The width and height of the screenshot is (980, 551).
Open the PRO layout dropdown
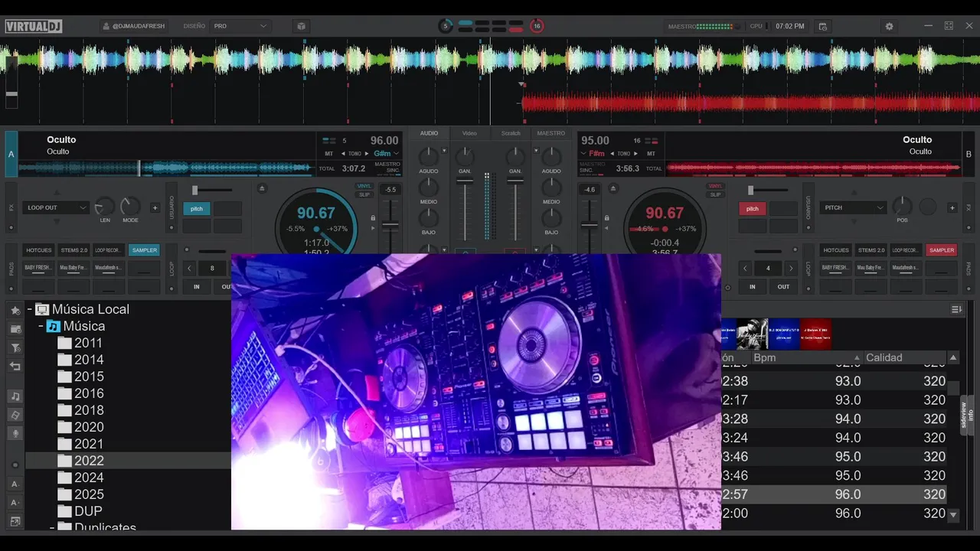240,26
